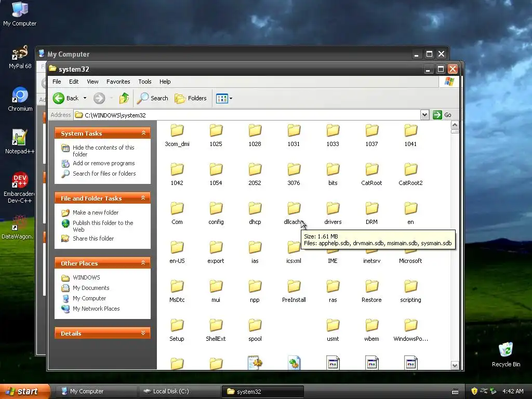Image resolution: width=532 pixels, height=399 pixels.
Task: Open the File menu
Action: coord(57,82)
